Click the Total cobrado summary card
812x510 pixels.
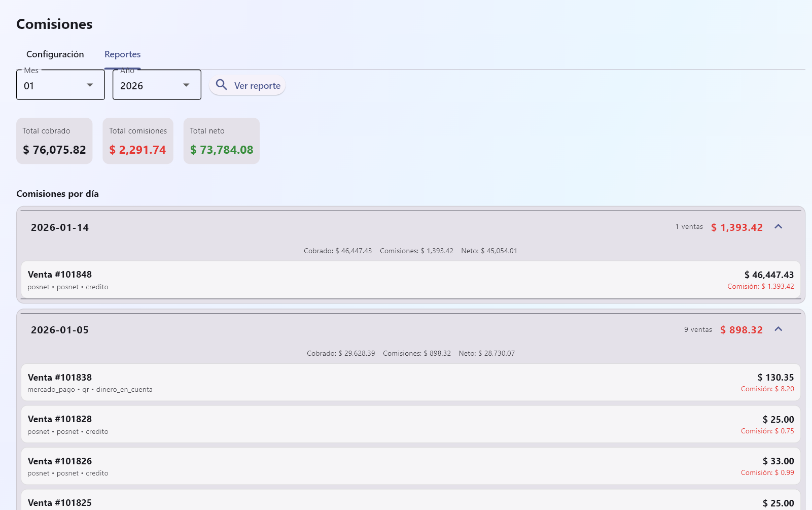[54, 141]
